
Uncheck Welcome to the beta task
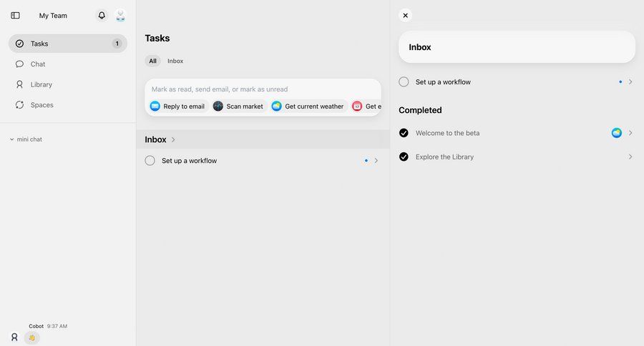point(404,133)
